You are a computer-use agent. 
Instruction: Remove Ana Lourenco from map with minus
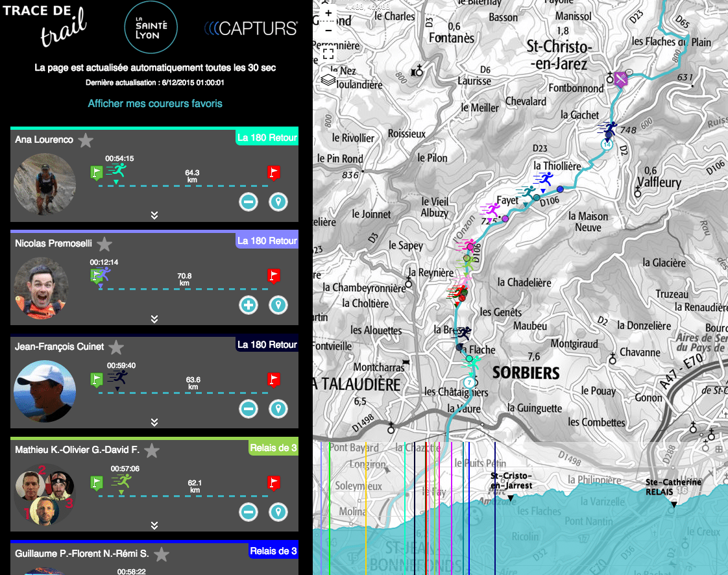click(x=249, y=202)
